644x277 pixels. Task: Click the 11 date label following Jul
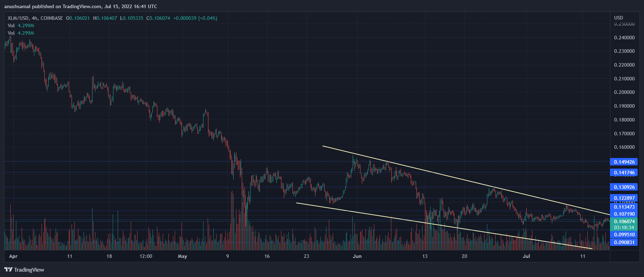(583, 256)
